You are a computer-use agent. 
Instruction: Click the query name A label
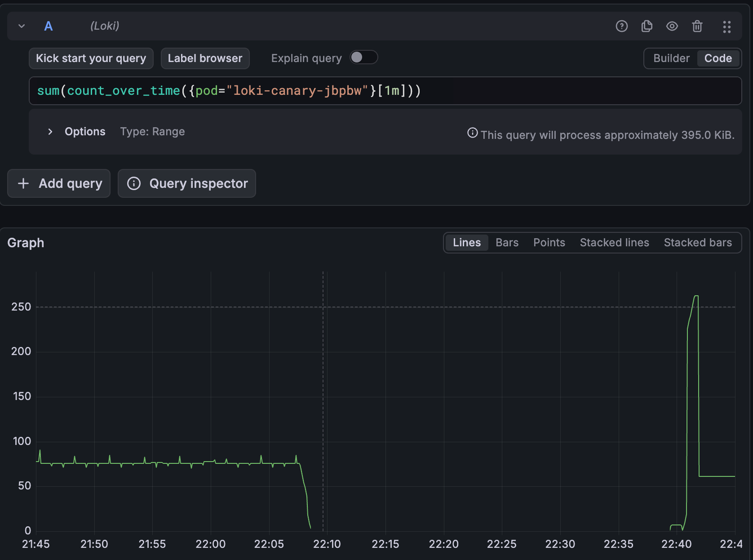click(x=49, y=26)
